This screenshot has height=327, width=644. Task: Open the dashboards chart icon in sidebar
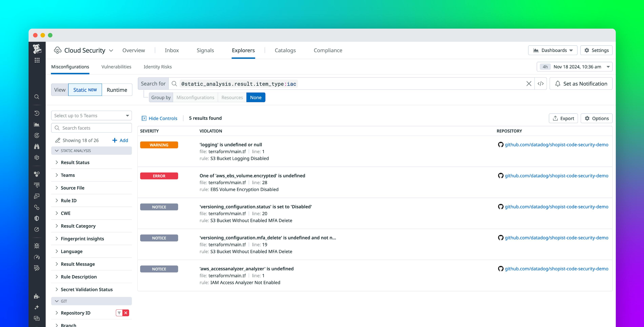point(37,124)
